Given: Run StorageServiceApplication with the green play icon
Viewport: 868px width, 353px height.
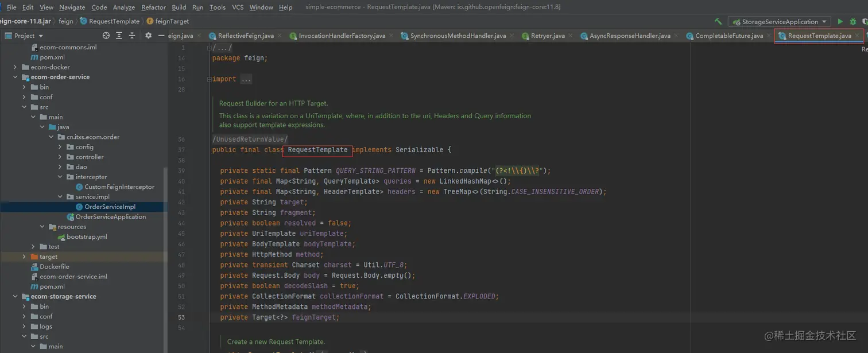Looking at the screenshot, I should (x=840, y=21).
